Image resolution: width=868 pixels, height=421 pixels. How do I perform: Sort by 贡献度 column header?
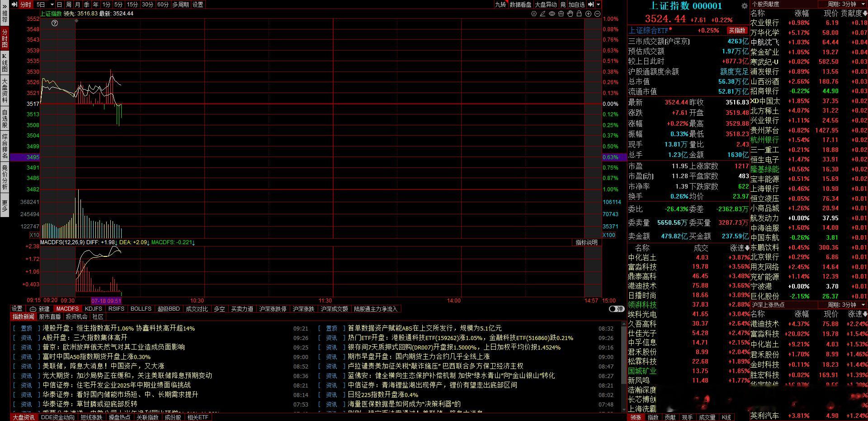pyautogui.click(x=854, y=14)
